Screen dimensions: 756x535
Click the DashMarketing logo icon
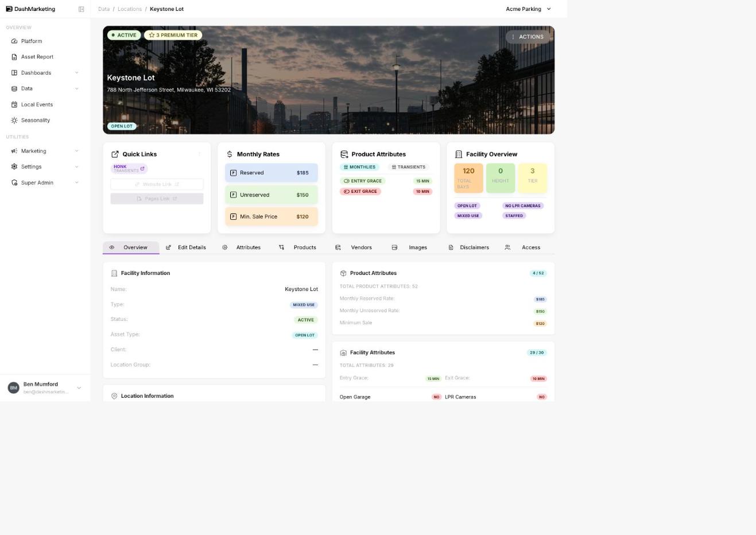(x=9, y=9)
